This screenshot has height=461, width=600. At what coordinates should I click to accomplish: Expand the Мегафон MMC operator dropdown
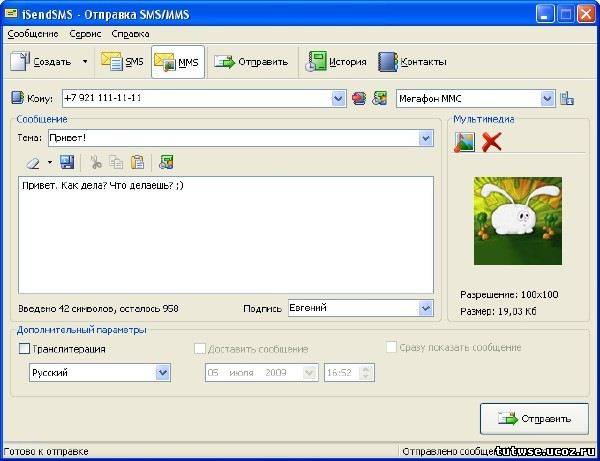tap(547, 98)
